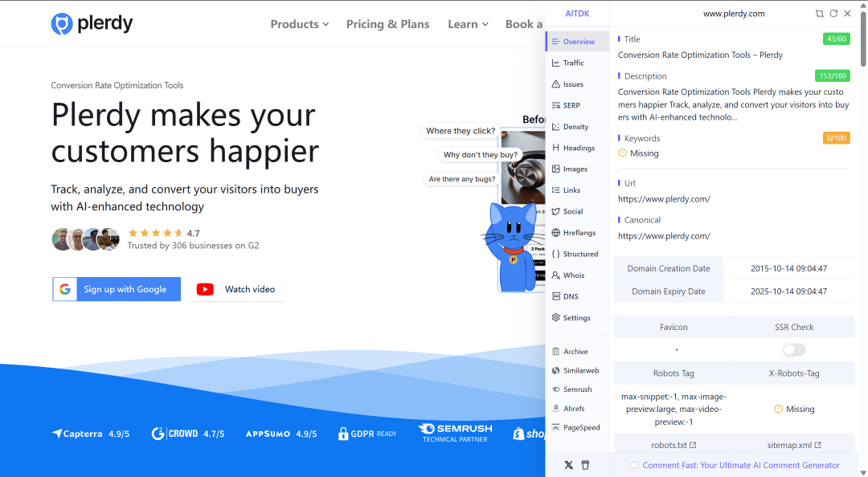
Task: Click the www.plerdy.com header text in panel
Action: point(734,14)
